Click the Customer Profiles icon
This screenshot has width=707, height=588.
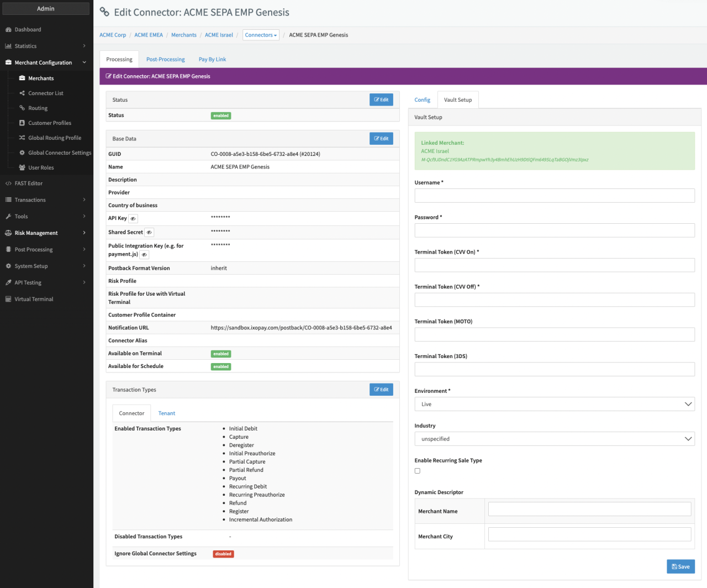pyautogui.click(x=22, y=123)
